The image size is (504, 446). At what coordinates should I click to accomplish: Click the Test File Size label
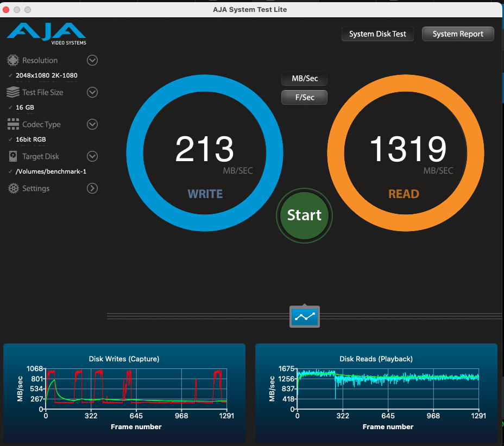coord(43,92)
